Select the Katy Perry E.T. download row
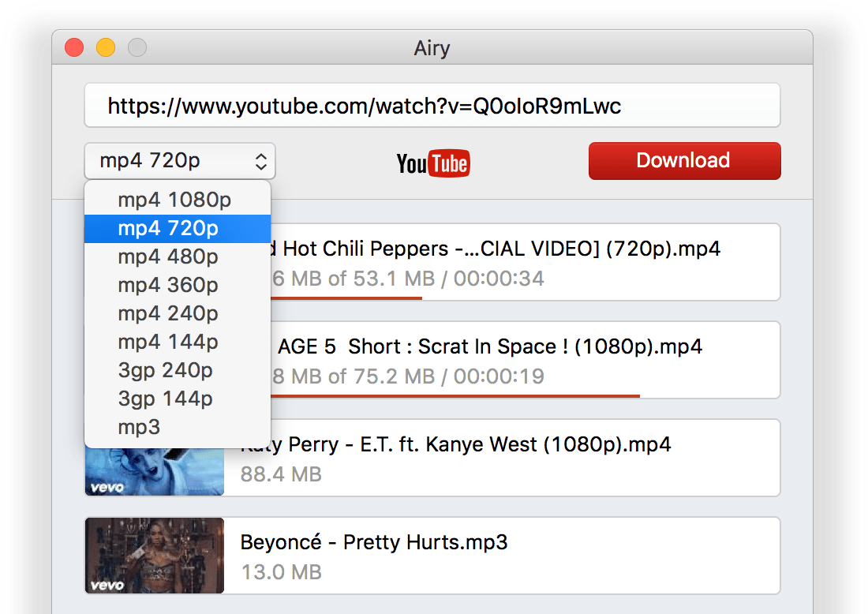The width and height of the screenshot is (868, 614). [505, 458]
